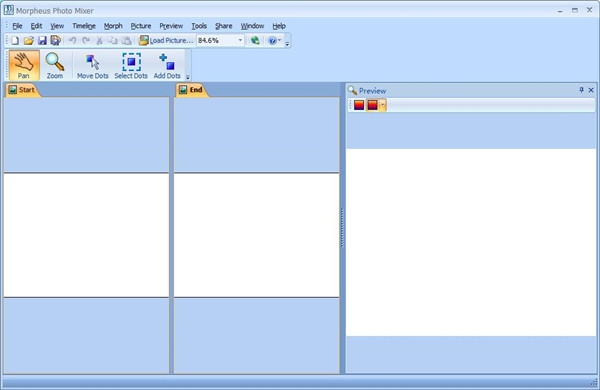This screenshot has height=390, width=600.
Task: Expand the help icon dropdown arrow
Action: (280, 40)
